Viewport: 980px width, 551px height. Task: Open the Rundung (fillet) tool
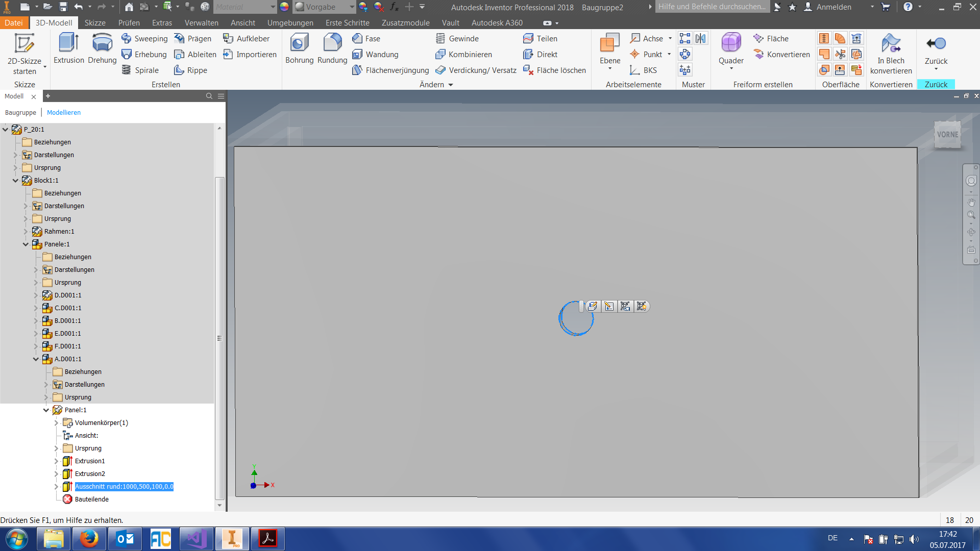click(332, 48)
